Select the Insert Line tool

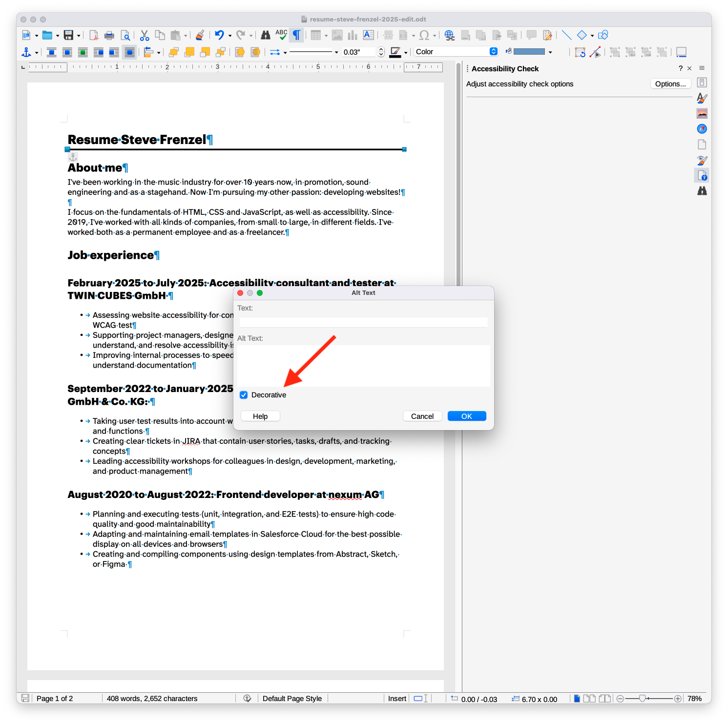[x=566, y=35]
